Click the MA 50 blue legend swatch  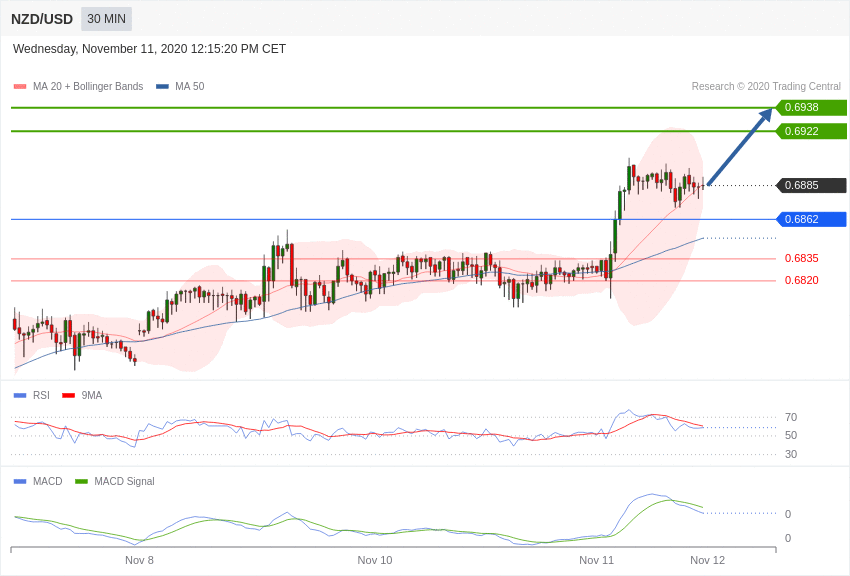coord(162,86)
